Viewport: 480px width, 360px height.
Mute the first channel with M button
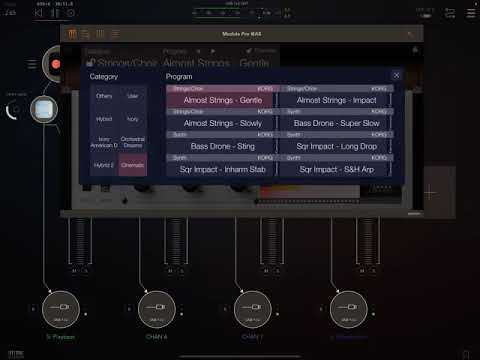pyautogui.click(x=74, y=271)
